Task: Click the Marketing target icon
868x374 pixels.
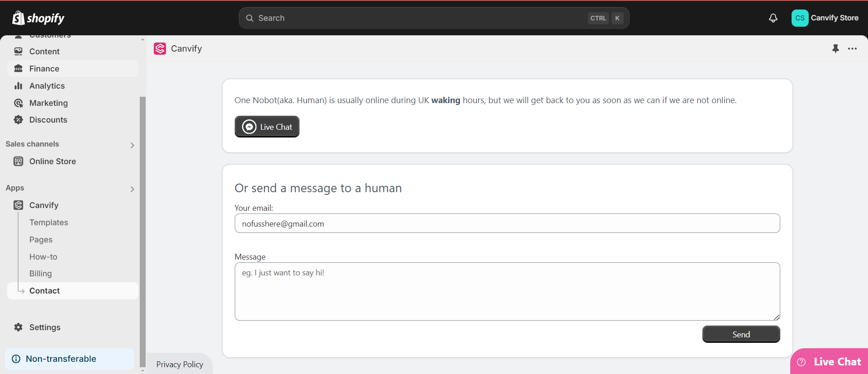Action: point(18,103)
